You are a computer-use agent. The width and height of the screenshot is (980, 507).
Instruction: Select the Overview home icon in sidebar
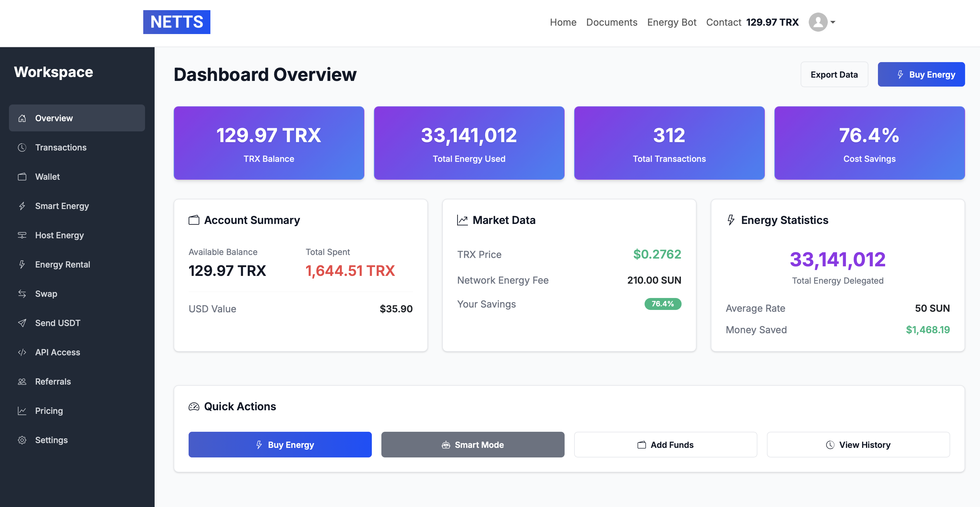coord(22,118)
